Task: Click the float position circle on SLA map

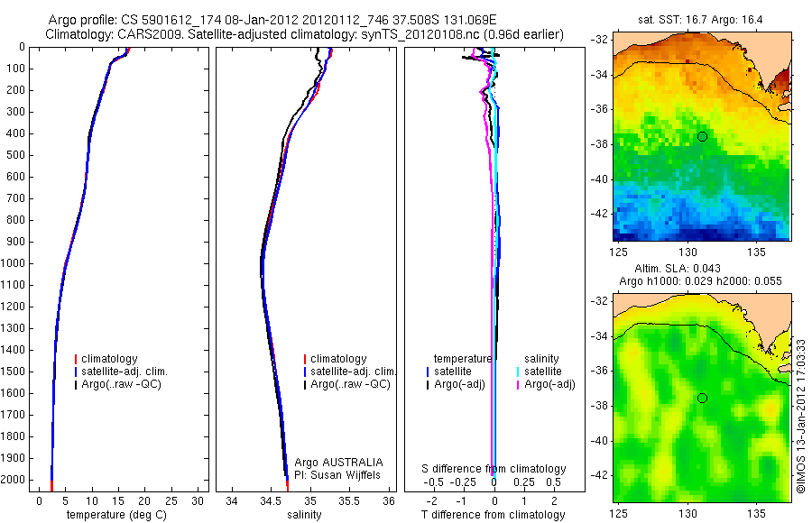Action: 702,399
